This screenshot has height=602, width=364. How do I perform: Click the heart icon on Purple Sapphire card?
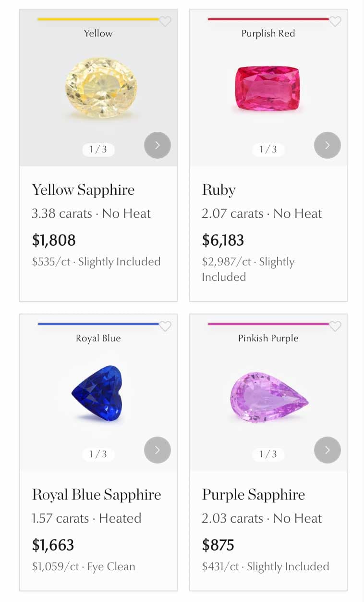(x=335, y=326)
